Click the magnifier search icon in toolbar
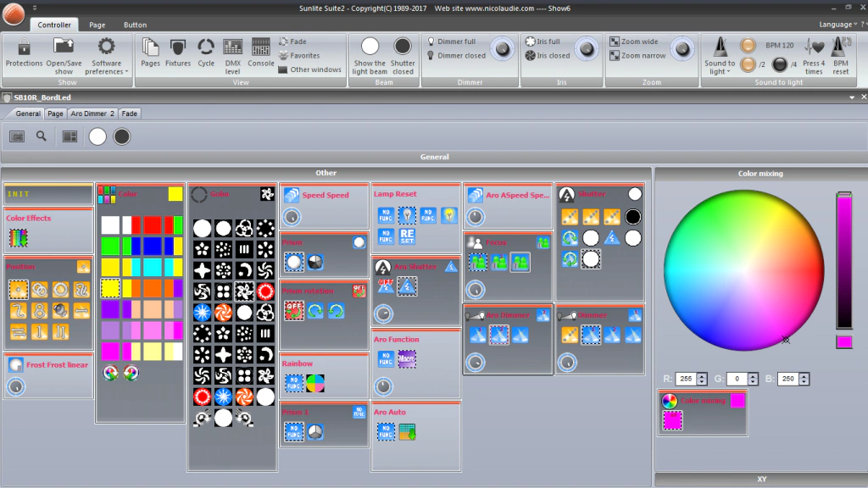Screen dimensions: 868x488 [42, 136]
